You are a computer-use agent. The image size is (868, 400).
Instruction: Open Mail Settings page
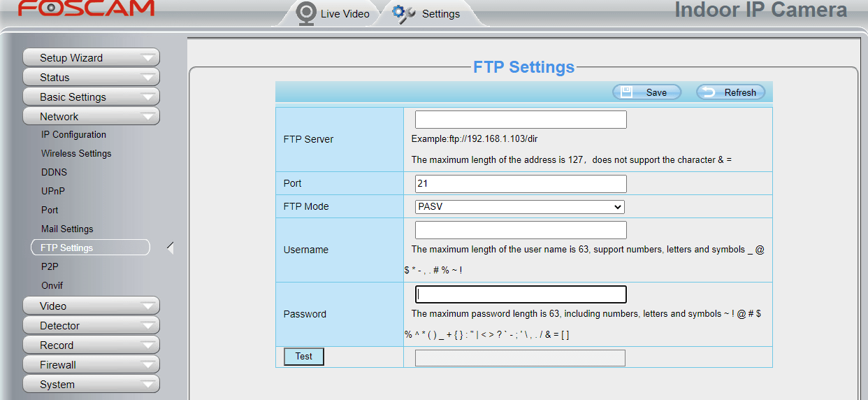click(x=67, y=229)
